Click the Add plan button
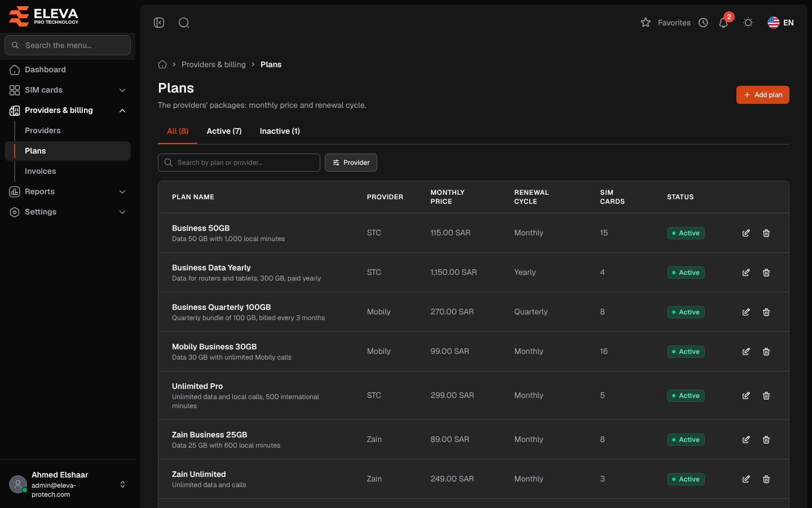 click(763, 95)
